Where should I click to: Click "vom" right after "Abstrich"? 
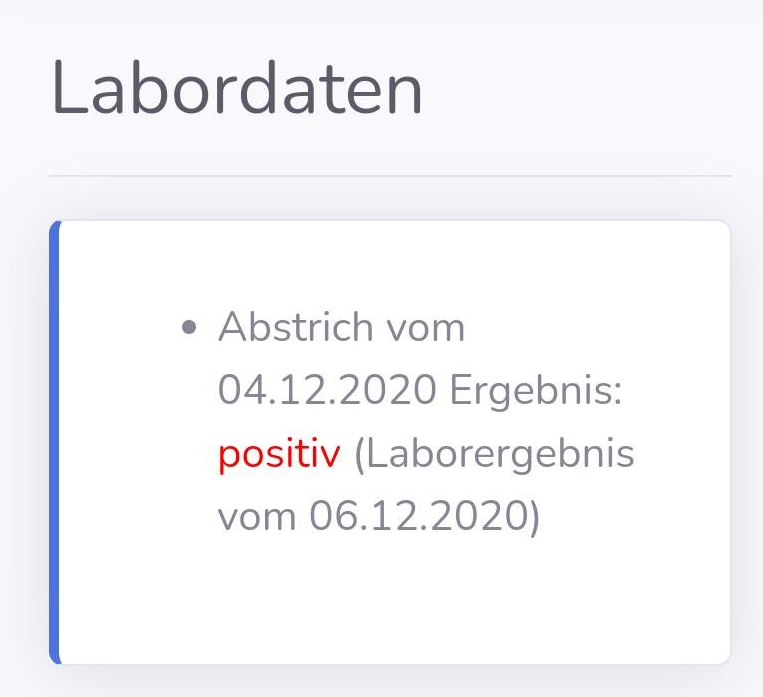click(426, 327)
